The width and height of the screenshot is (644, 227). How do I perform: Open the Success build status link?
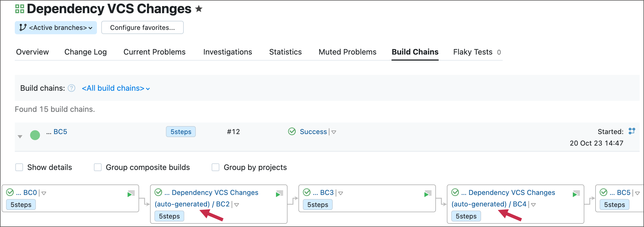tap(313, 132)
